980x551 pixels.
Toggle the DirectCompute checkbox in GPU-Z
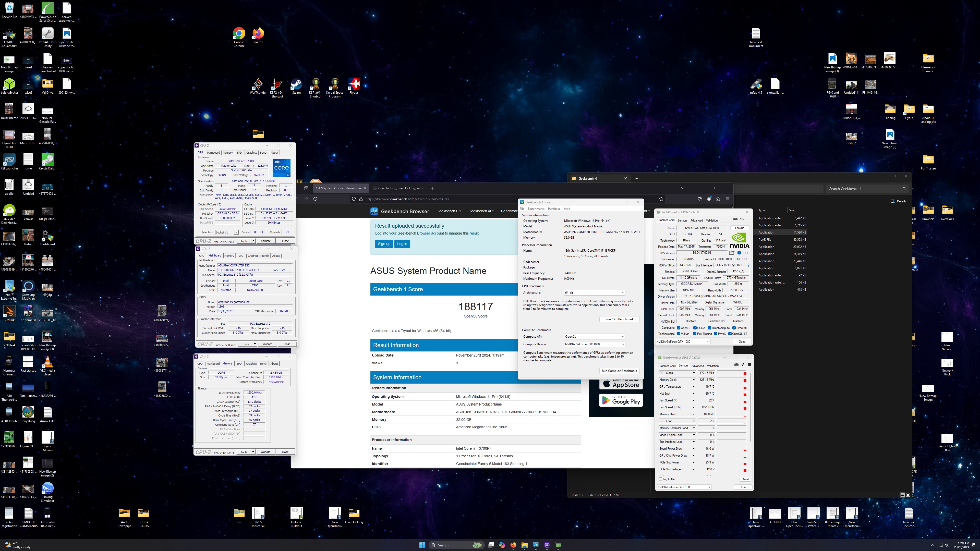pyautogui.click(x=709, y=328)
